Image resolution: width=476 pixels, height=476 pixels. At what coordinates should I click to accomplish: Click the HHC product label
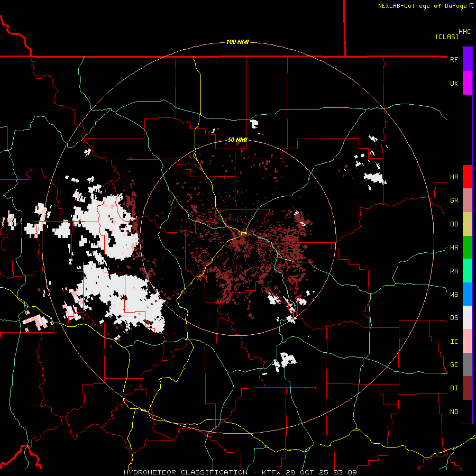coord(464,32)
